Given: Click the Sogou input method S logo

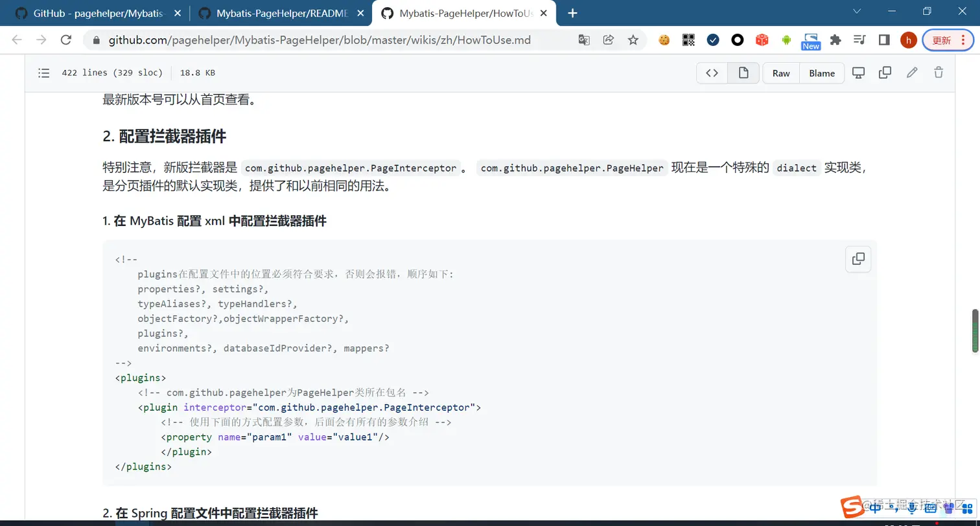Looking at the screenshot, I should pos(852,507).
